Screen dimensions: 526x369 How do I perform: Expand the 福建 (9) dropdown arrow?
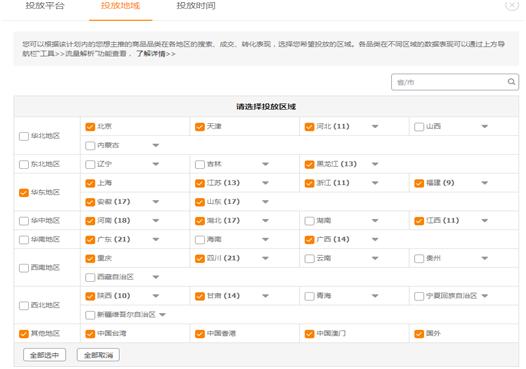point(485,183)
